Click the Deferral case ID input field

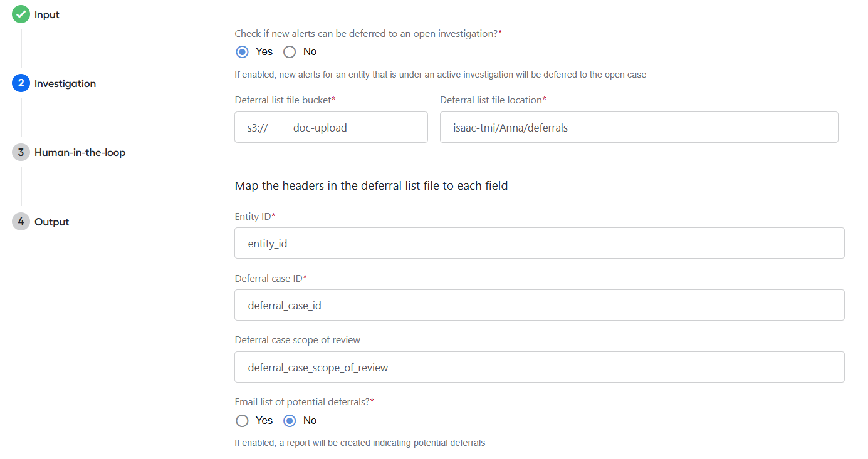pos(540,305)
